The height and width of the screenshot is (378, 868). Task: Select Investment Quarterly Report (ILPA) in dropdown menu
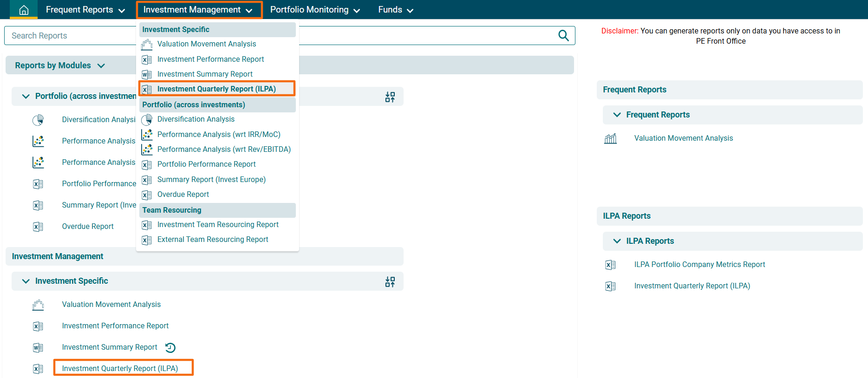(x=216, y=89)
